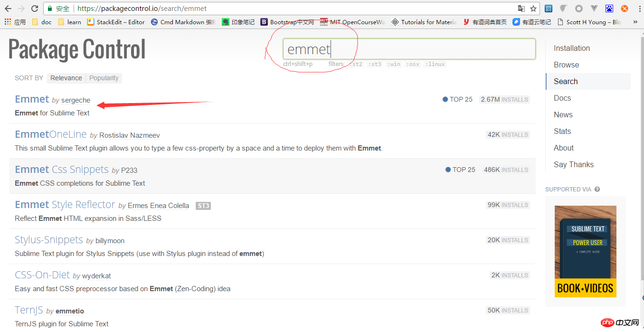Open the 有道词典首页 bookmark
This screenshot has height=332, width=644.
[x=484, y=22]
